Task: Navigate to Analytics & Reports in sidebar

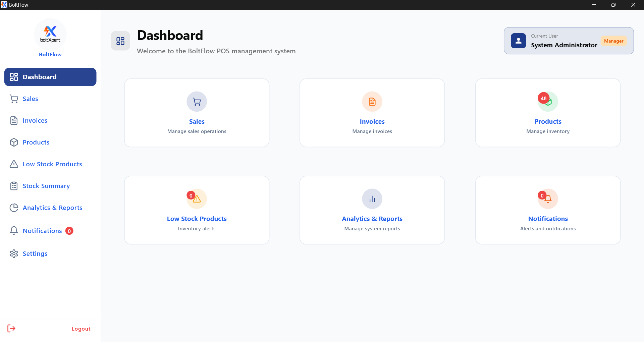Action: (52, 208)
